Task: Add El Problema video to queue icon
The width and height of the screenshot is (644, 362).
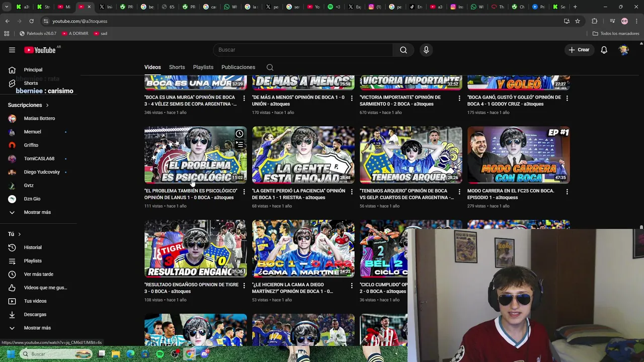Action: pos(239,145)
